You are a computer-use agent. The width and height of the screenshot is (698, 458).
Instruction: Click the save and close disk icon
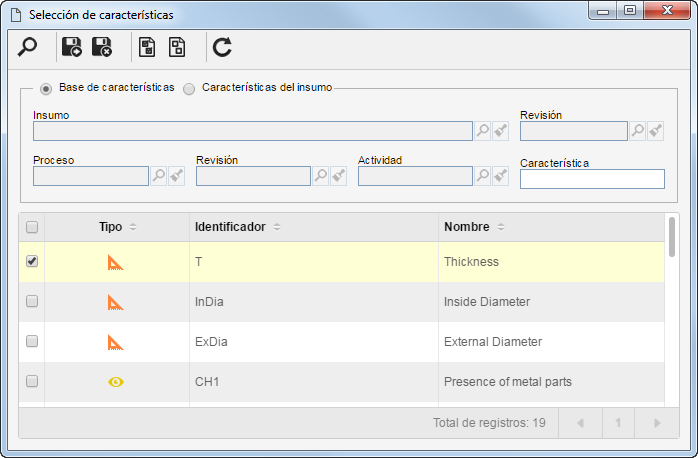pyautogui.click(x=102, y=47)
